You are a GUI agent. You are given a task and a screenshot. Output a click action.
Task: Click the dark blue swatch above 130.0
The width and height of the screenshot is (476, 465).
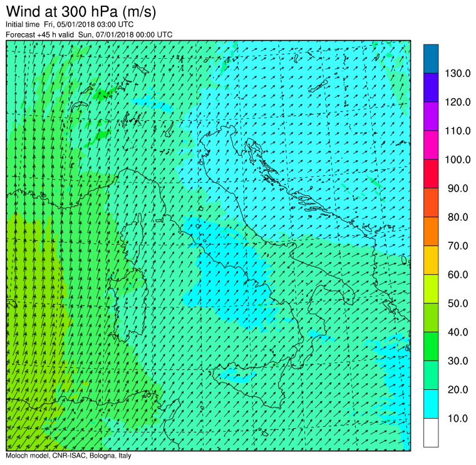(431, 59)
